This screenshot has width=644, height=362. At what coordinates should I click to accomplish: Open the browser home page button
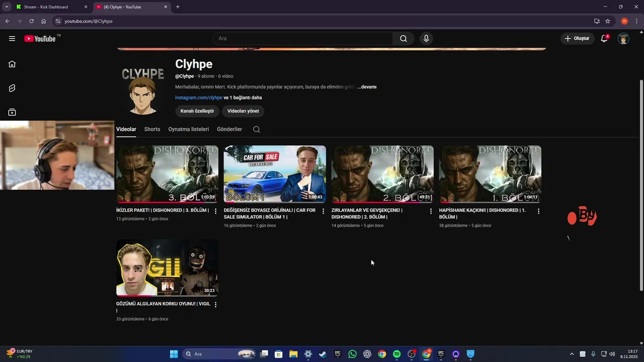click(44, 21)
